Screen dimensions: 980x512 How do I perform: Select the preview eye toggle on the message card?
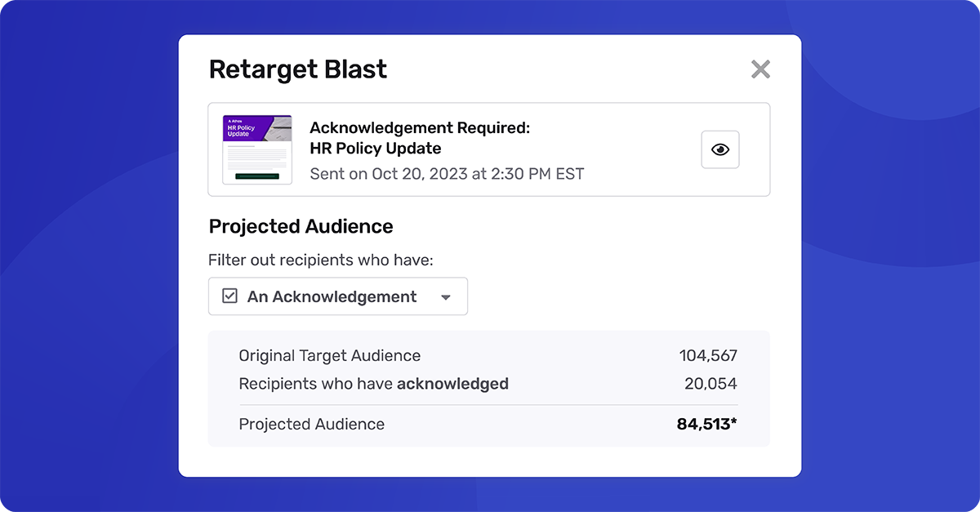(719, 149)
